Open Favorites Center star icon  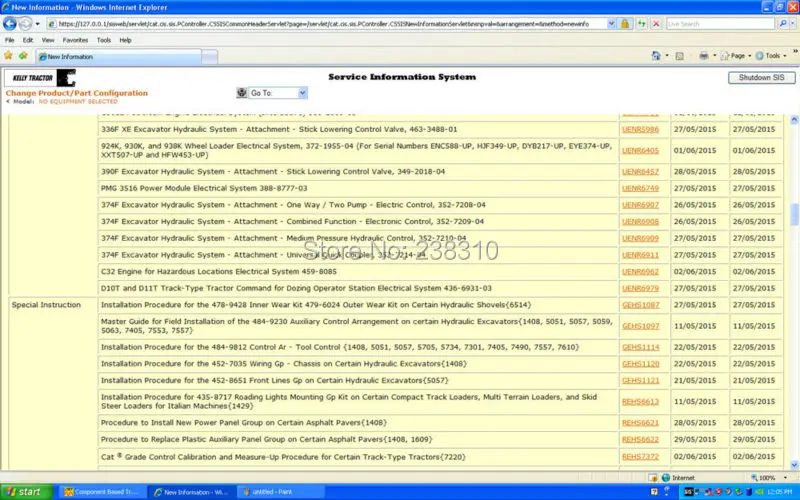click(10, 57)
